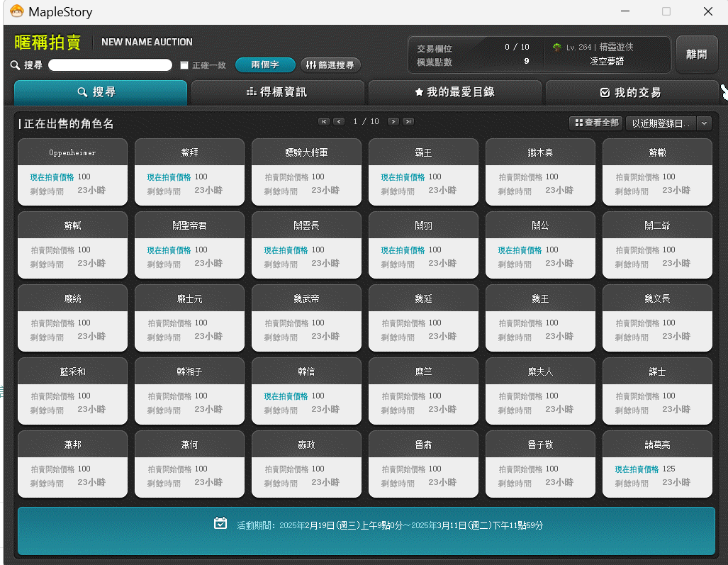
Task: Click the 交易欄位 0 / 10 value
Action: (x=517, y=47)
